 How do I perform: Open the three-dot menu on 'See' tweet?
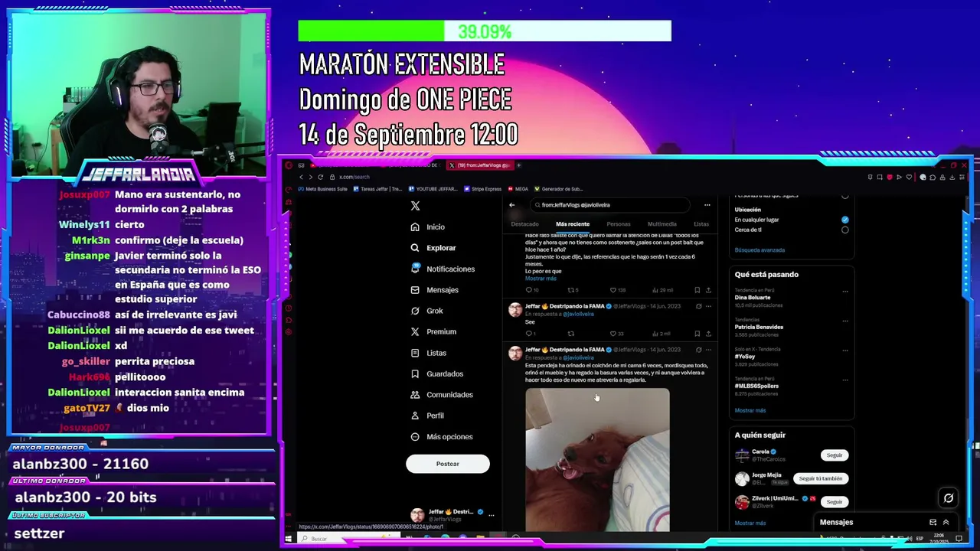(x=709, y=306)
